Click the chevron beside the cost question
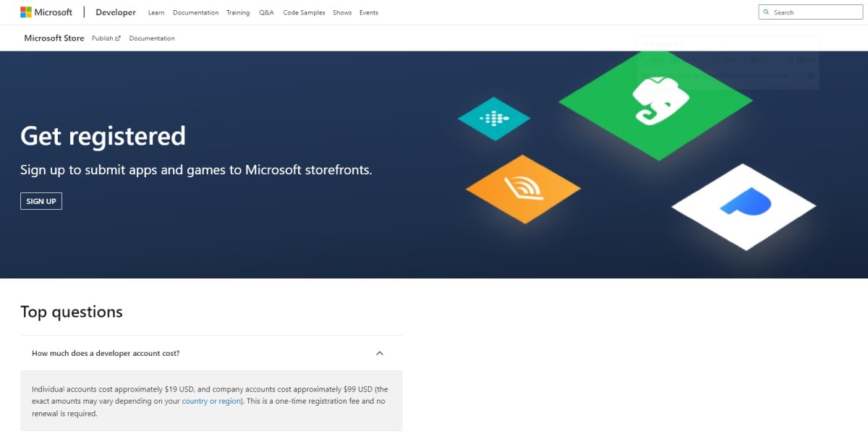Image resolution: width=868 pixels, height=434 pixels. (380, 353)
